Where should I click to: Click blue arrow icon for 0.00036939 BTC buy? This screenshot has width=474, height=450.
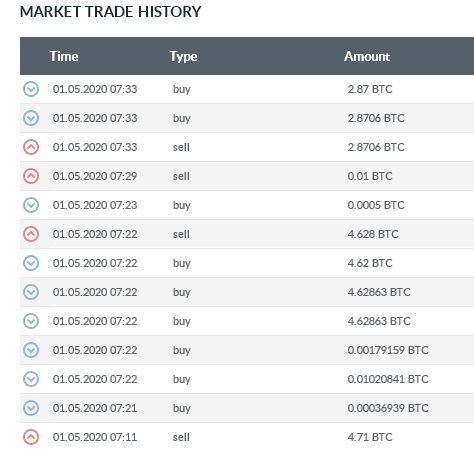[x=31, y=408]
